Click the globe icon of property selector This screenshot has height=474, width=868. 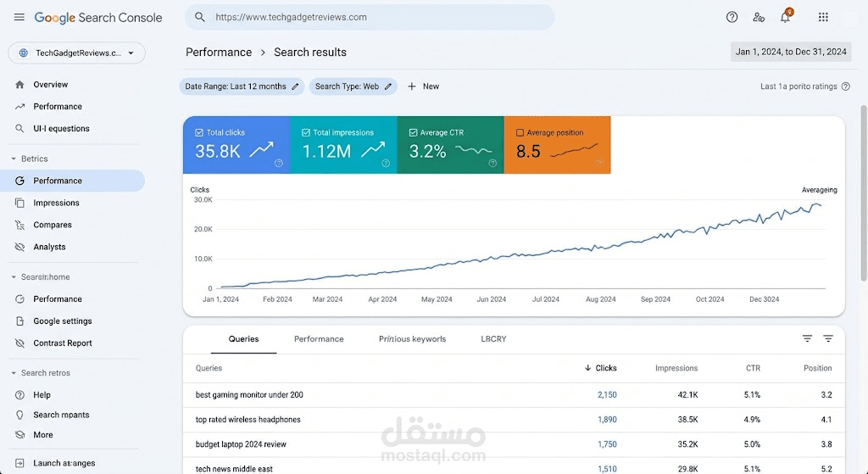click(23, 53)
